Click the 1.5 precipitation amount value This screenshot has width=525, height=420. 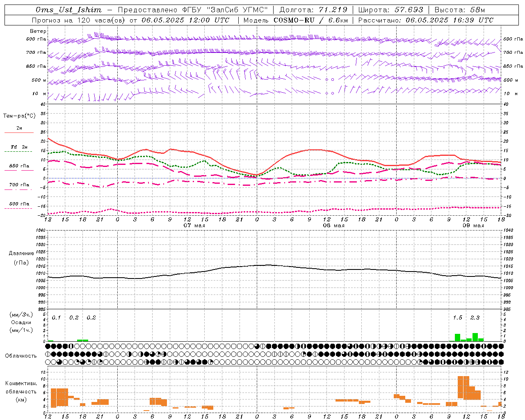(457, 317)
